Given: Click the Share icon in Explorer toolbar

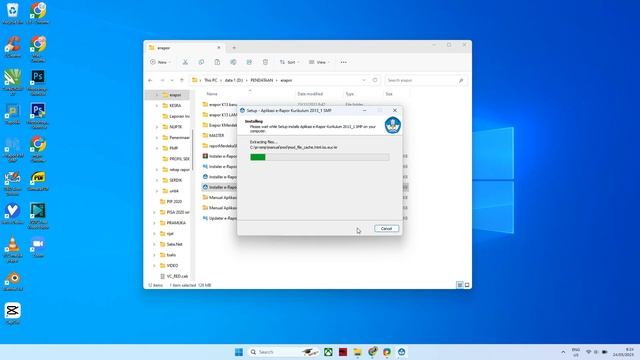Looking at the screenshot, I should pyautogui.click(x=249, y=62).
